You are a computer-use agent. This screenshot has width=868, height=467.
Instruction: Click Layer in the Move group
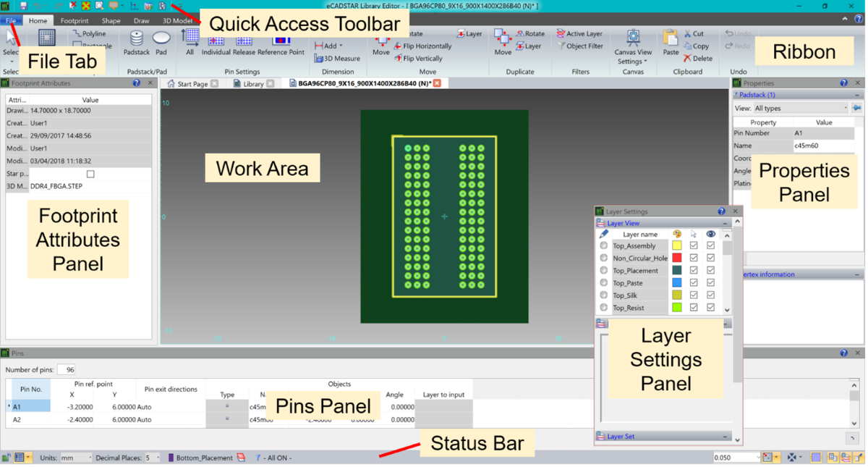(469, 33)
